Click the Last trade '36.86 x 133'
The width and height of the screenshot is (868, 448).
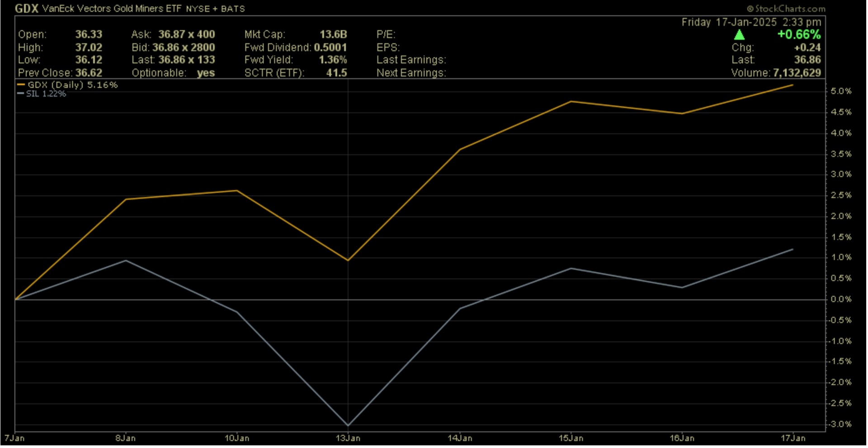click(187, 60)
